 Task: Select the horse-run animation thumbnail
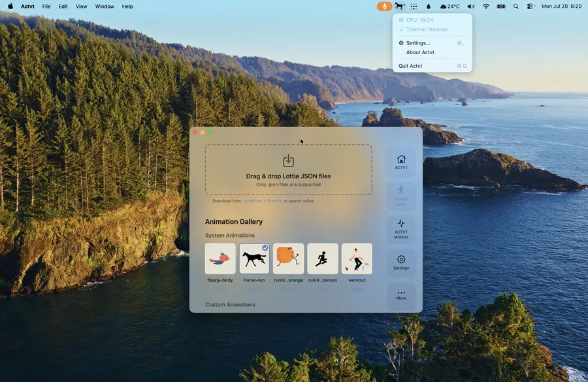pyautogui.click(x=254, y=259)
